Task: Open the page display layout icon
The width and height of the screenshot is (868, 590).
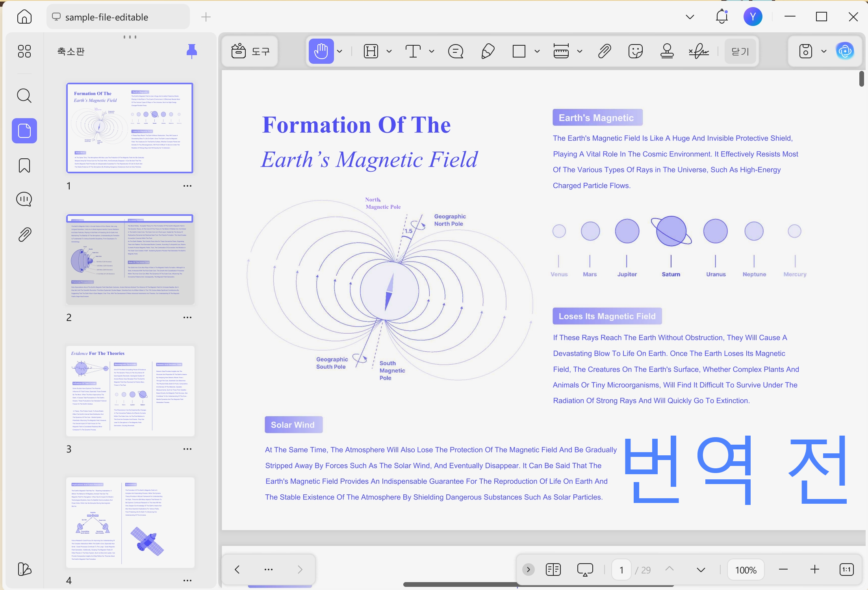Action: pos(553,570)
